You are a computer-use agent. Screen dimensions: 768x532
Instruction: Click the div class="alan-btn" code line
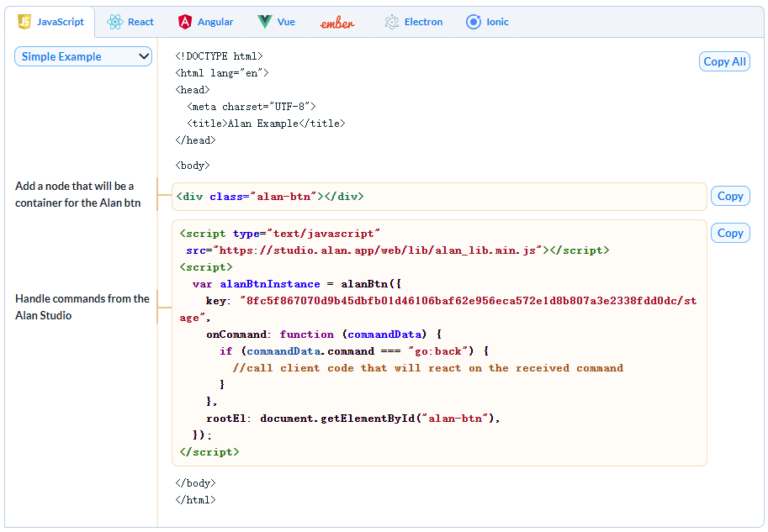(270, 197)
